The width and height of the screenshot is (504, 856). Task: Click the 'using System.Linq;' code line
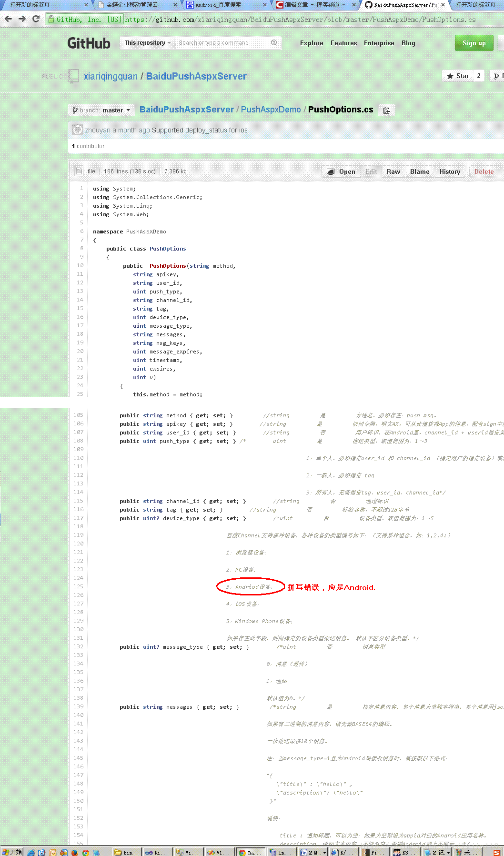(x=122, y=206)
